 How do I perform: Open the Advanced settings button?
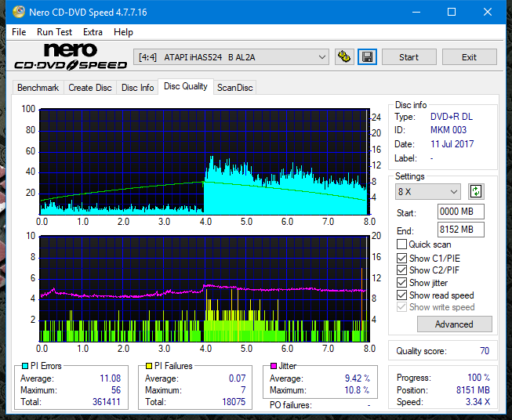pos(454,324)
